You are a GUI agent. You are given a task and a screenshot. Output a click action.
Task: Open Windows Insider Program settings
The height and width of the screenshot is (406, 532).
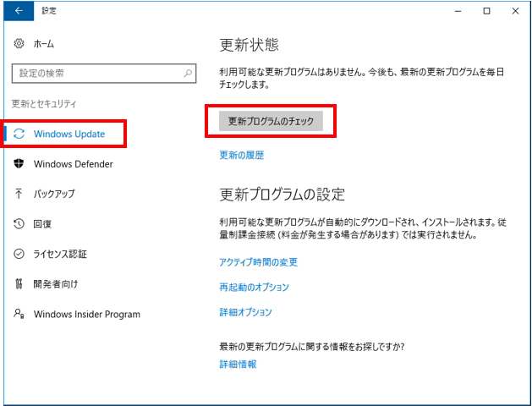[87, 314]
